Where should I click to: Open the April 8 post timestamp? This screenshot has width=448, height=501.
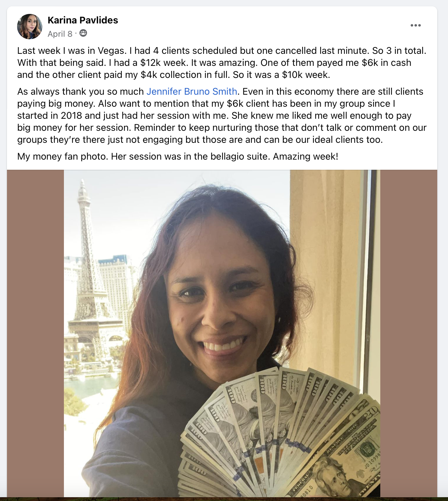coord(60,34)
